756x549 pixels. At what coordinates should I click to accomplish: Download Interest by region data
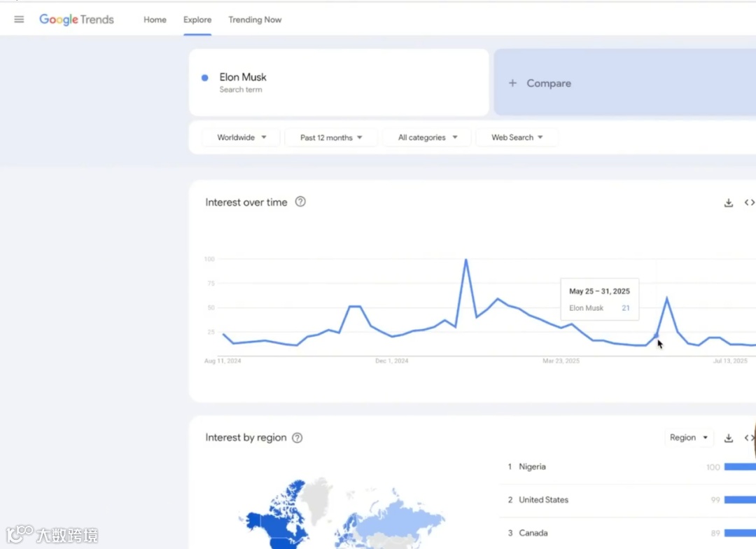pyautogui.click(x=728, y=438)
